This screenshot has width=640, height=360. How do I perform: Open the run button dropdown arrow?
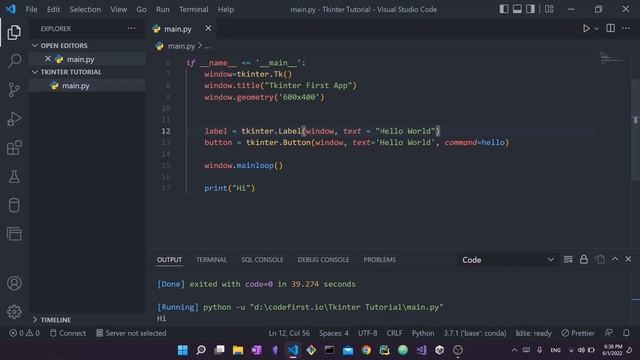click(596, 29)
